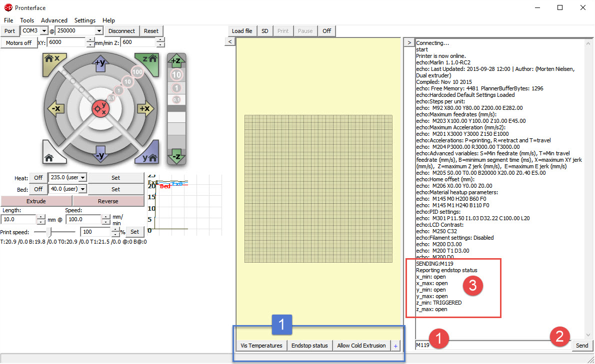
Task: Move -X arrow on jog wheel
Action: (55, 109)
